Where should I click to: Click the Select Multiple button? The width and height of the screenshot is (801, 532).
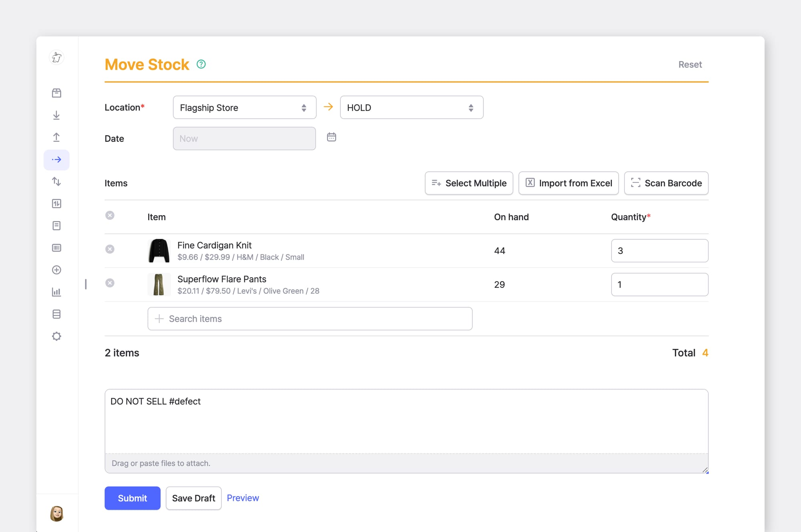[x=469, y=183]
